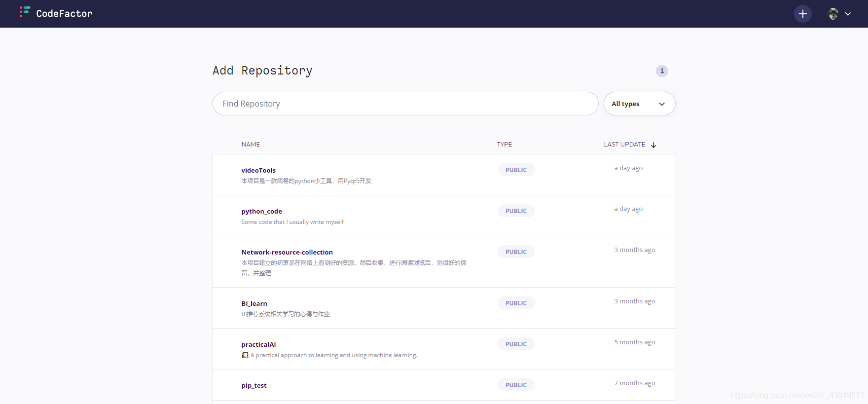The width and height of the screenshot is (868, 404).
Task: Click the Network-resource-collection description text
Action: pos(354,268)
